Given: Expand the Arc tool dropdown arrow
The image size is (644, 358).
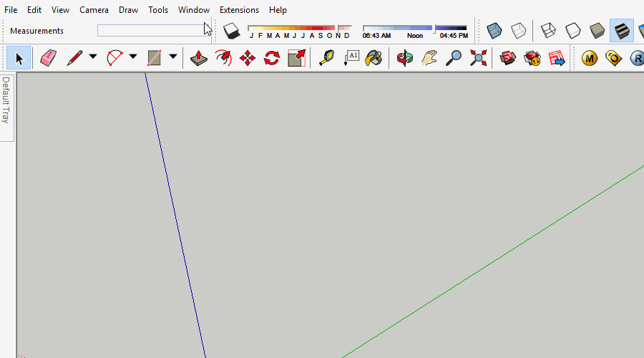Looking at the screenshot, I should tap(133, 57).
